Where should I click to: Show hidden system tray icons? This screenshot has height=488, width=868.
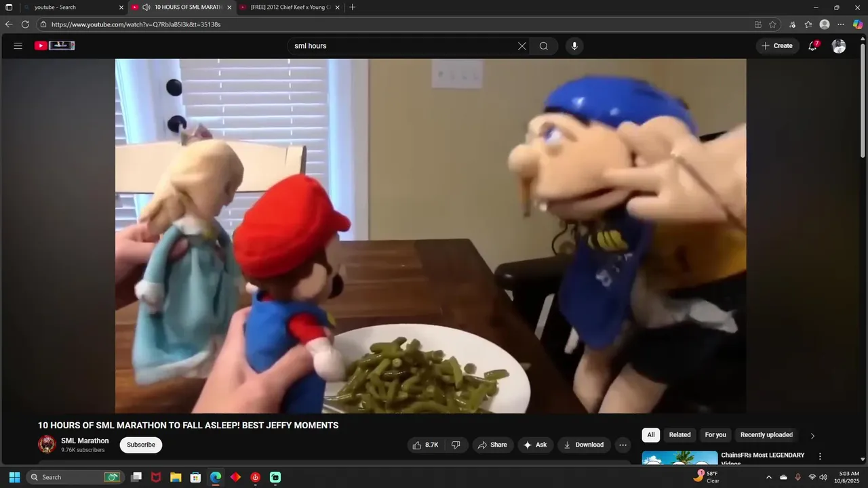(x=768, y=477)
